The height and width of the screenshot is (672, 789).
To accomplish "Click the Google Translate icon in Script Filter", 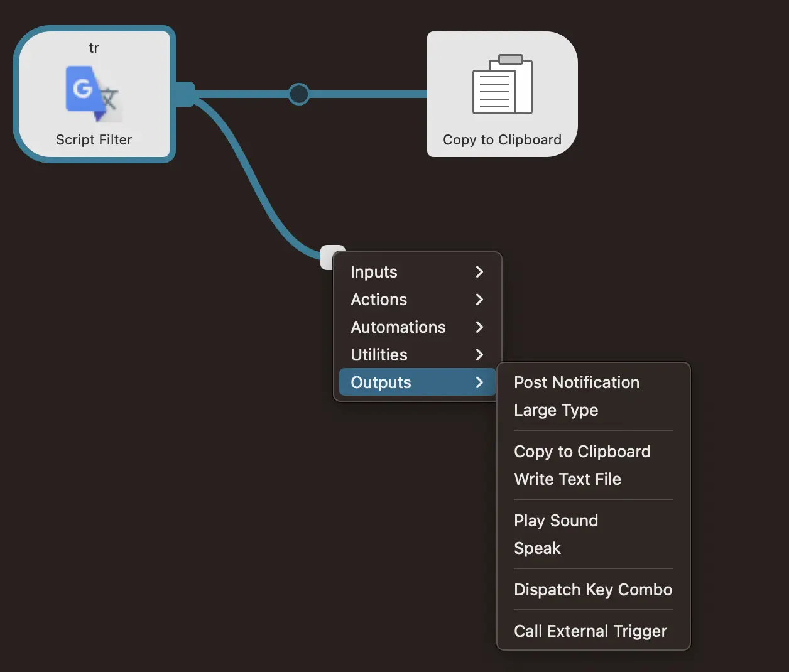I will click(x=93, y=94).
